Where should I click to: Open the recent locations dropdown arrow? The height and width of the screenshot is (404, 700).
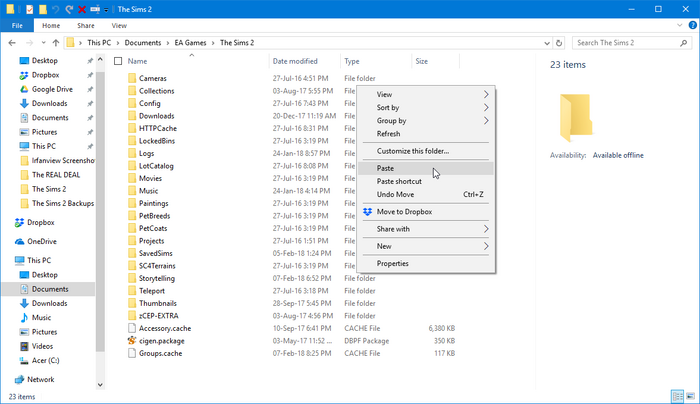coord(43,43)
